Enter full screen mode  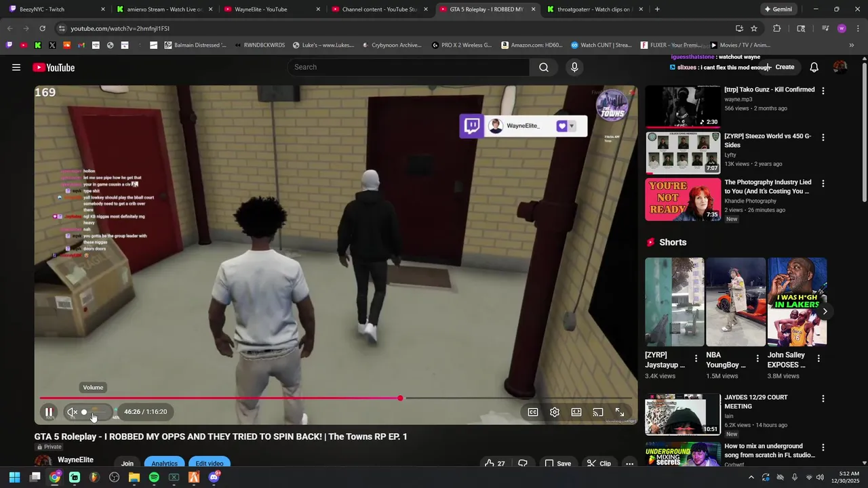click(x=620, y=411)
